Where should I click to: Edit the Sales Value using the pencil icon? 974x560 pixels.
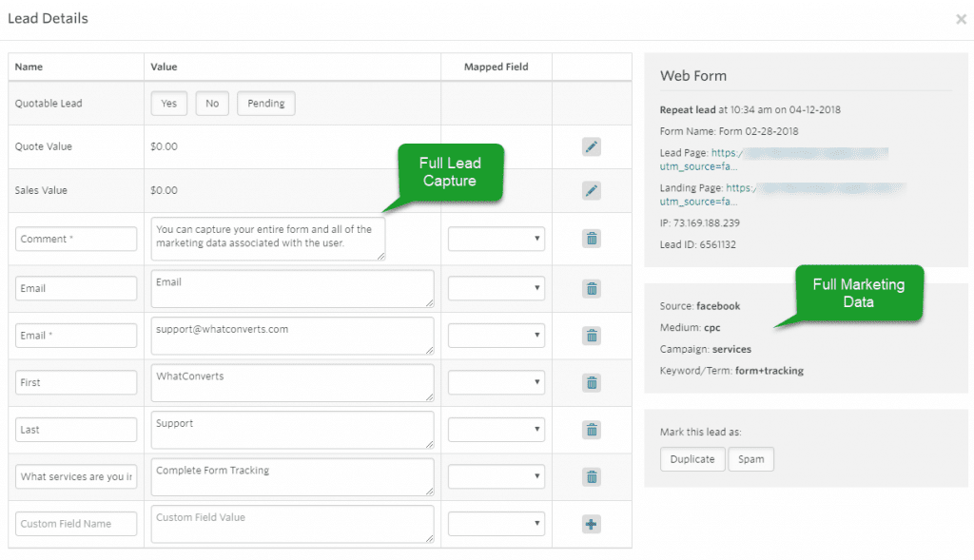coord(591,190)
